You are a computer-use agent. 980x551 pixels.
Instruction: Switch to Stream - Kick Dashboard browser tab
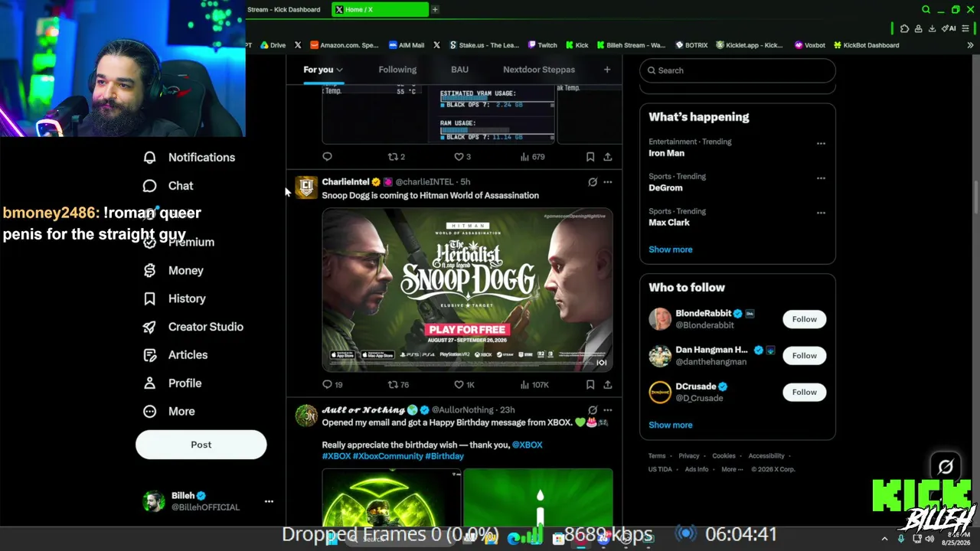click(284, 10)
